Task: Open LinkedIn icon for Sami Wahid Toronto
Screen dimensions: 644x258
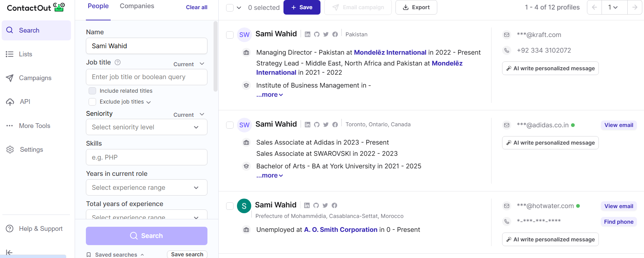Action: 308,125
